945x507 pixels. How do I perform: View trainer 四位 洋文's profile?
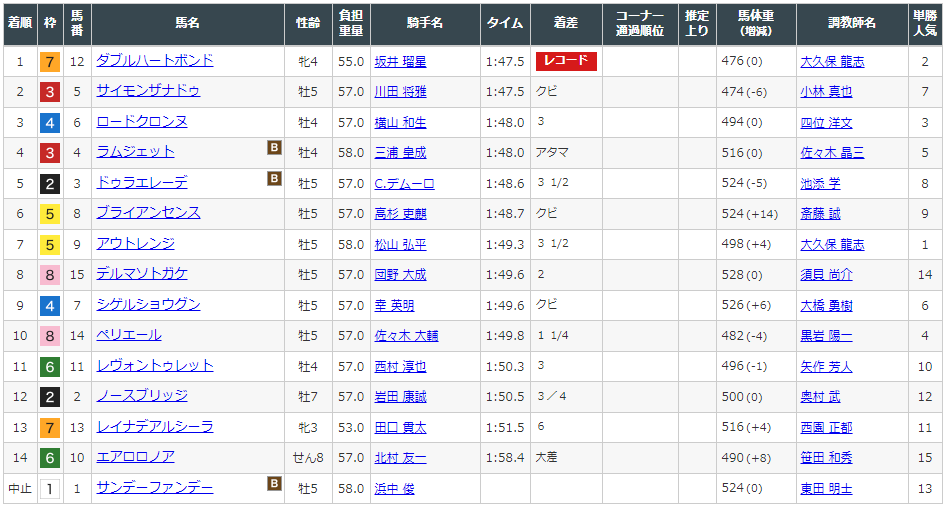pos(826,123)
